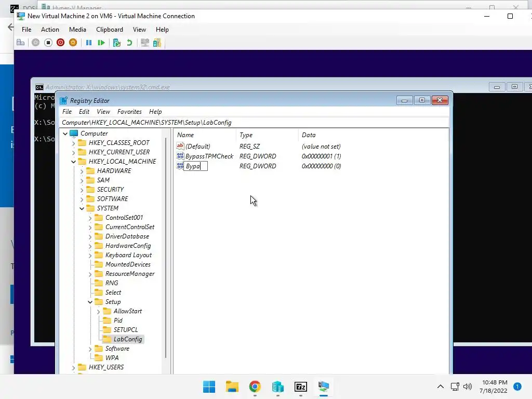Open Registry Editor View menu
532x399 pixels.
pos(103,112)
